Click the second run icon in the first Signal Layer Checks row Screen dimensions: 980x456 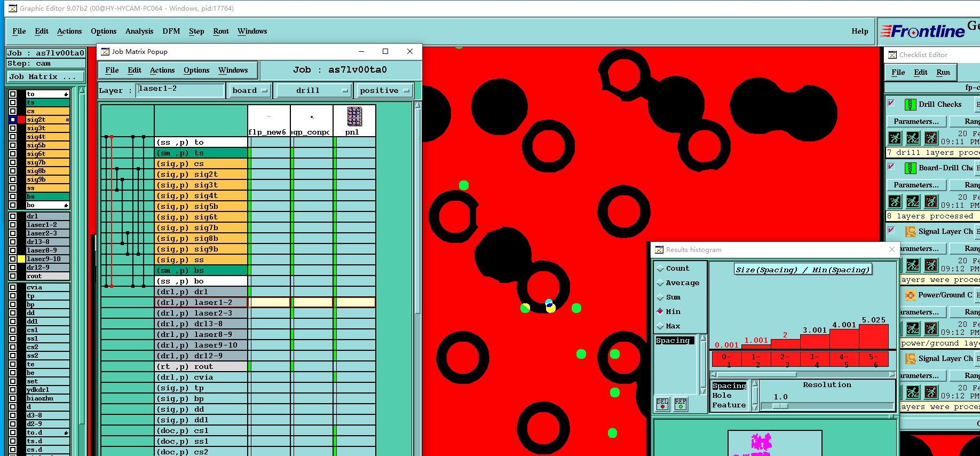pos(913,265)
